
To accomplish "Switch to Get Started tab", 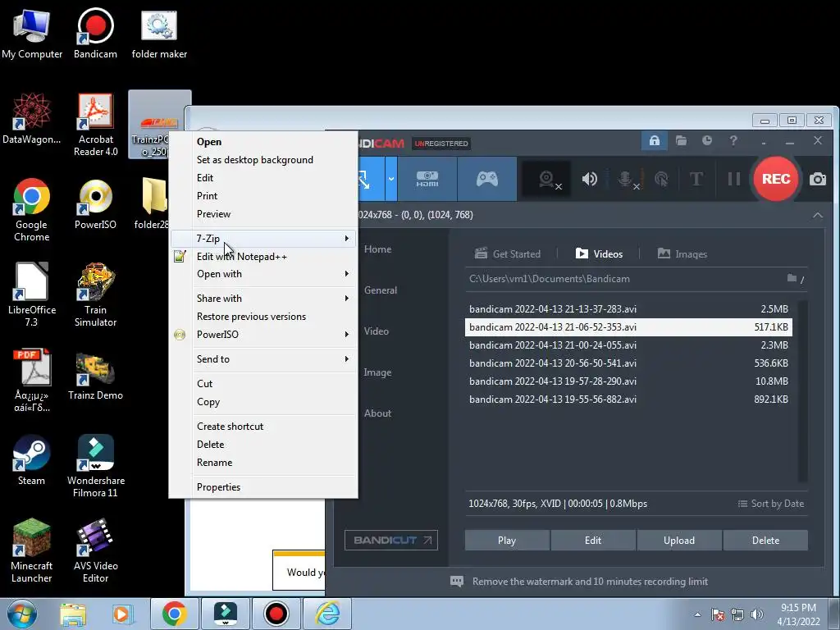I will 507,254.
